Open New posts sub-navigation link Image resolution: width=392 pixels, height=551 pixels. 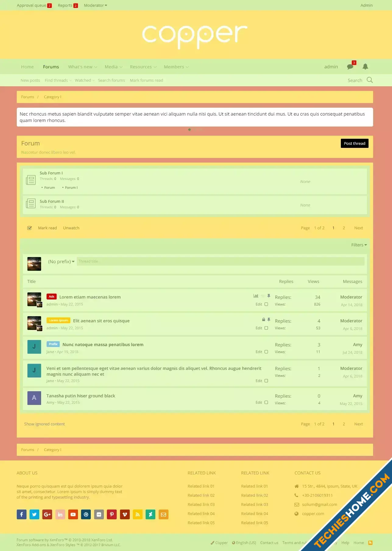click(30, 80)
